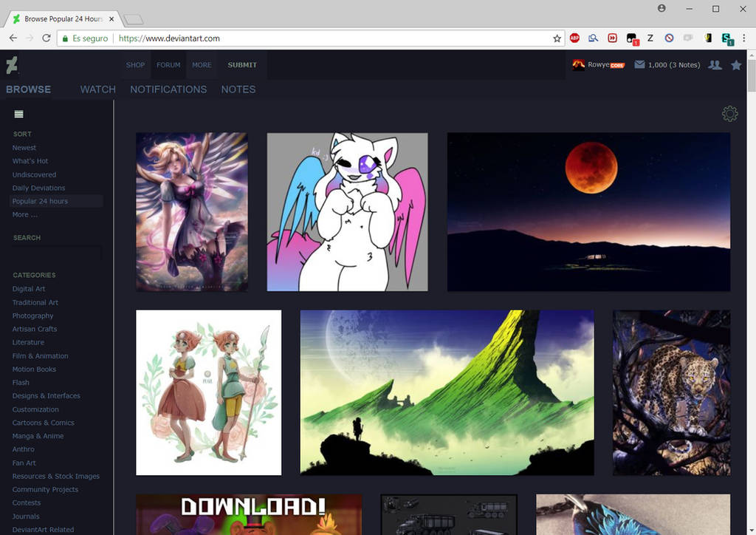The height and width of the screenshot is (535, 756).
Task: Browse the Artisan Crafts category
Action: pos(35,329)
